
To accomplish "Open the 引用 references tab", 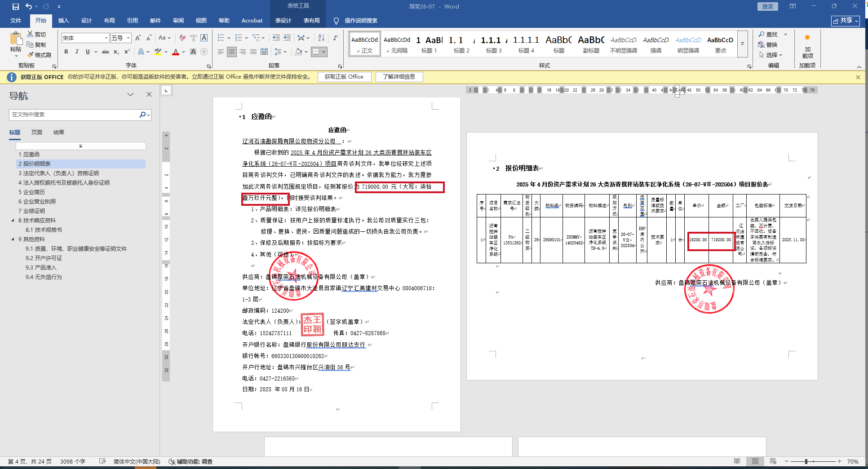I will [x=133, y=21].
